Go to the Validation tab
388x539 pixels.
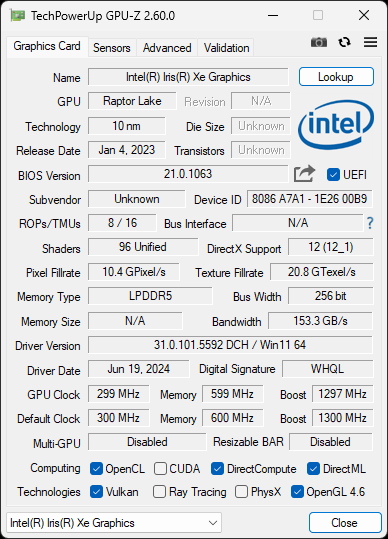pos(226,48)
